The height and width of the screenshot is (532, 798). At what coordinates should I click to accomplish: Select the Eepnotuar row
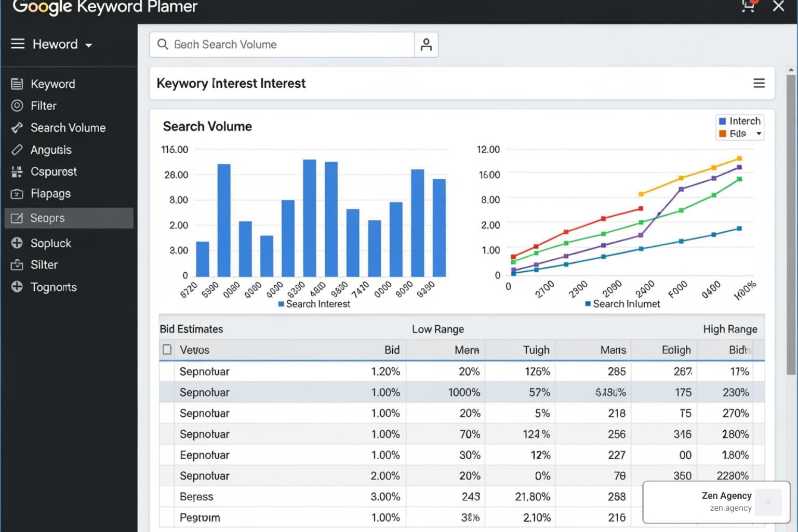pyautogui.click(x=462, y=455)
